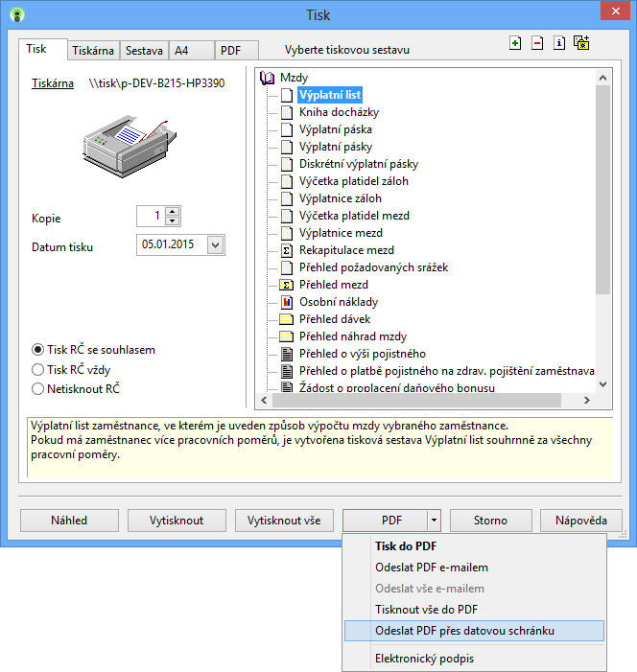This screenshot has width=637, height=672.
Task: Select Výplatnice záloh report
Action: pos(341,198)
